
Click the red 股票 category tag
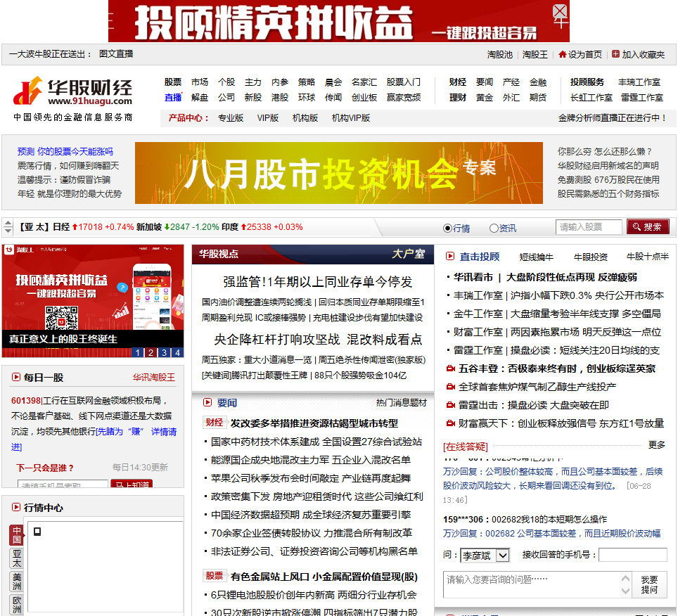point(214,576)
